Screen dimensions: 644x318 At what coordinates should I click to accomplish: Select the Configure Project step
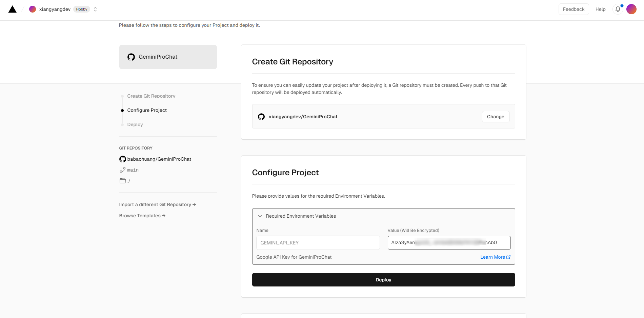pos(147,110)
